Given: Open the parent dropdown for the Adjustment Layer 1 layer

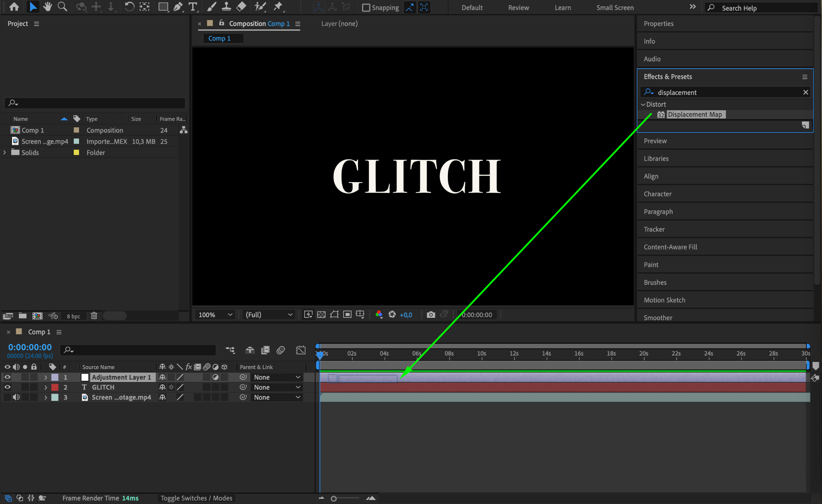Looking at the screenshot, I should 277,377.
